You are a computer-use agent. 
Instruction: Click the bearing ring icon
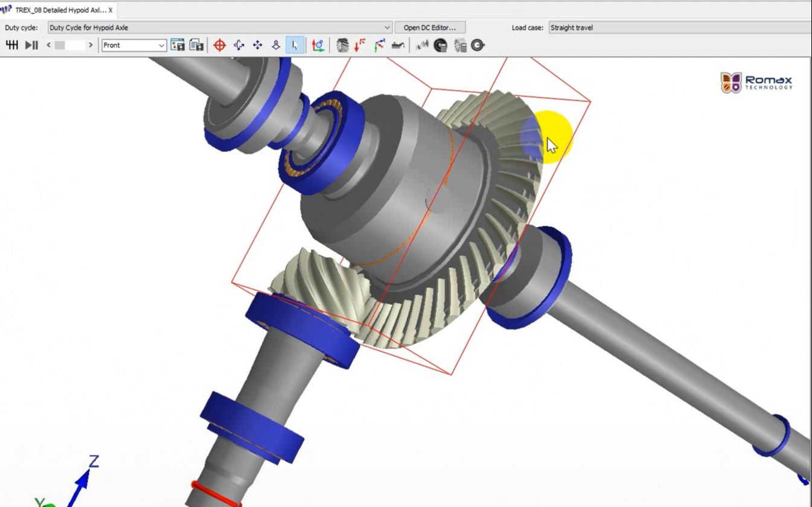coord(478,45)
